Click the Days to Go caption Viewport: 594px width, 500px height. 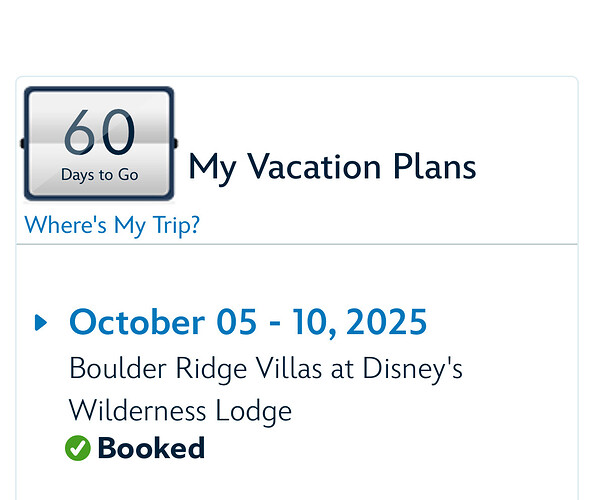point(100,175)
